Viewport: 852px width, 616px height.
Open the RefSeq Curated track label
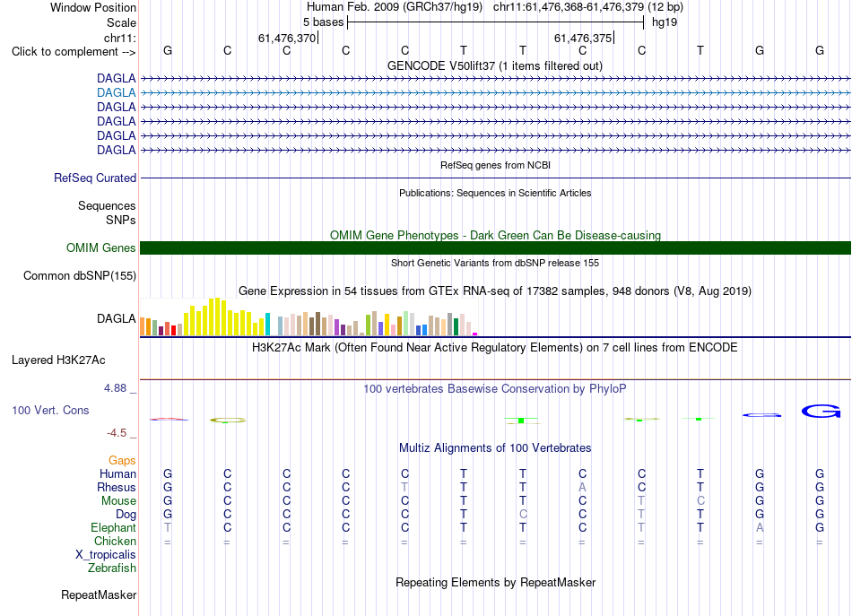pyautogui.click(x=95, y=178)
